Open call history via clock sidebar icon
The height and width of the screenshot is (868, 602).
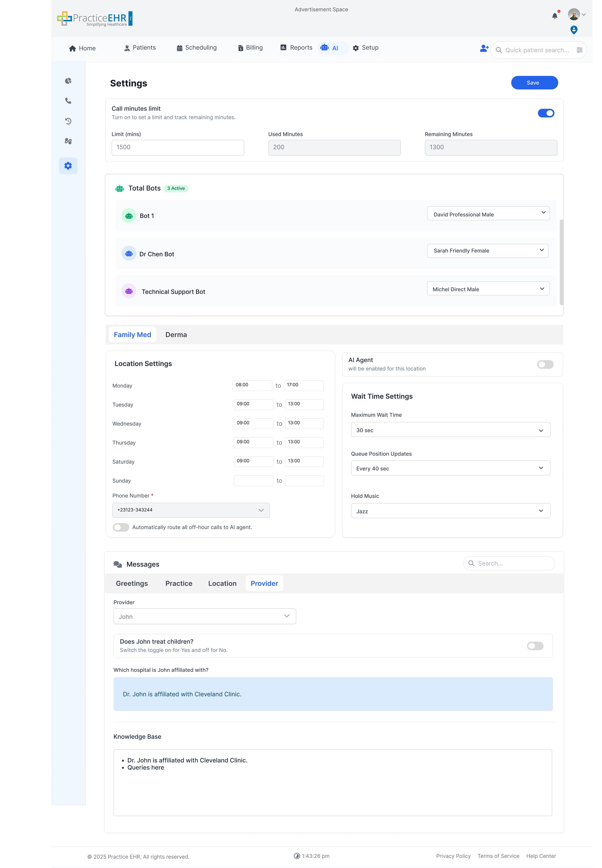tap(68, 121)
